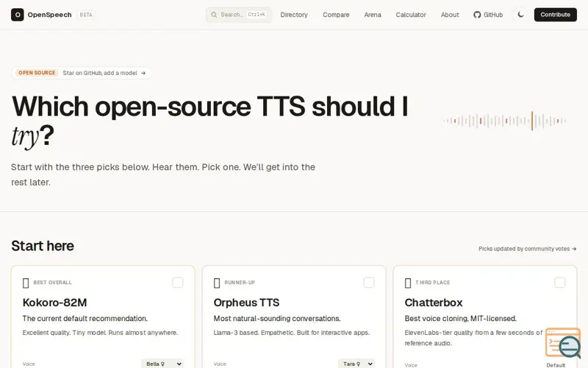588x368 pixels.
Task: Click the GitHub octocat icon
Action: click(x=477, y=15)
